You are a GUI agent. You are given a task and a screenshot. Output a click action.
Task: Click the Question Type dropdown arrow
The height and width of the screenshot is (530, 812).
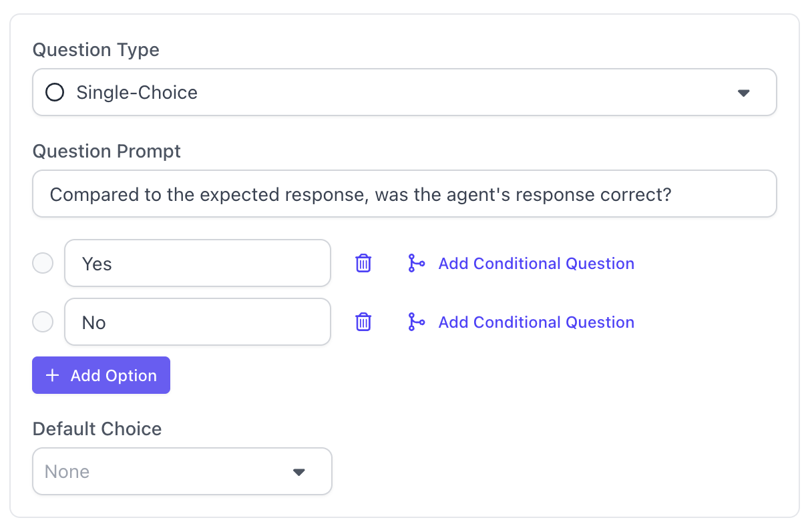pyautogui.click(x=744, y=93)
